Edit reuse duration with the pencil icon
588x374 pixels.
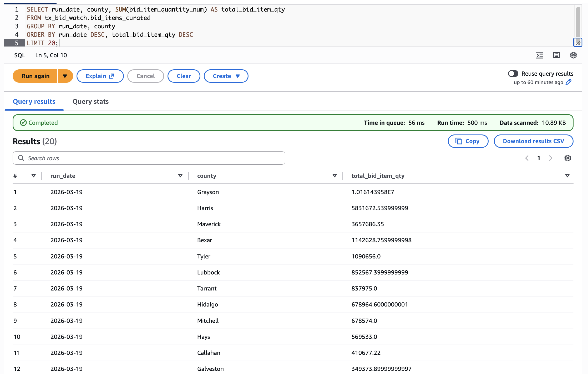tap(568, 82)
